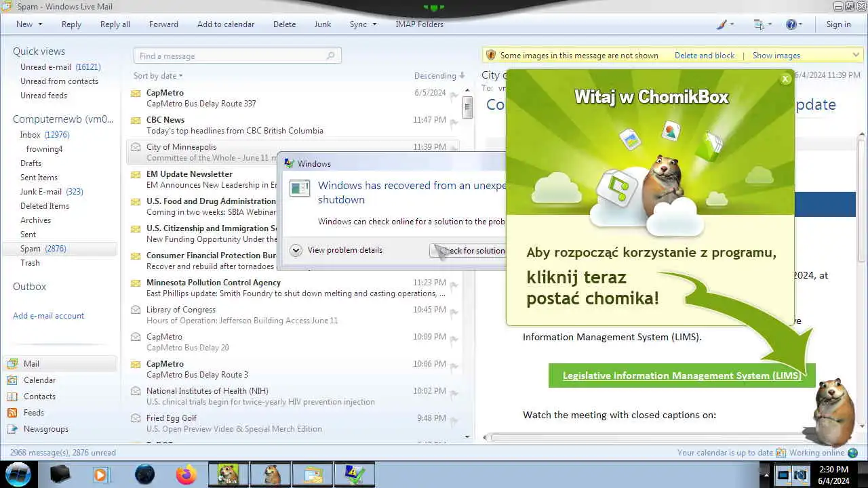Screen dimensions: 868x488
Task: Flag the CapMetro Bus Delay 20 message
Action: tap(454, 341)
